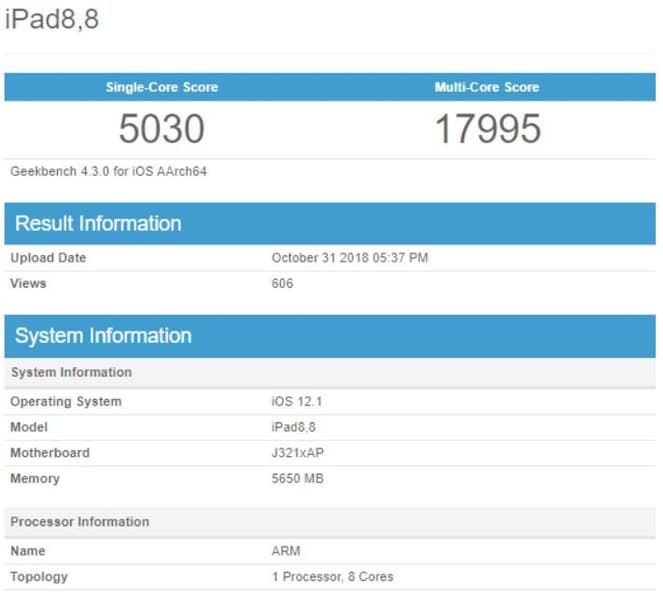Select the 5650 MB memory value
The image size is (663, 600).
point(298,479)
